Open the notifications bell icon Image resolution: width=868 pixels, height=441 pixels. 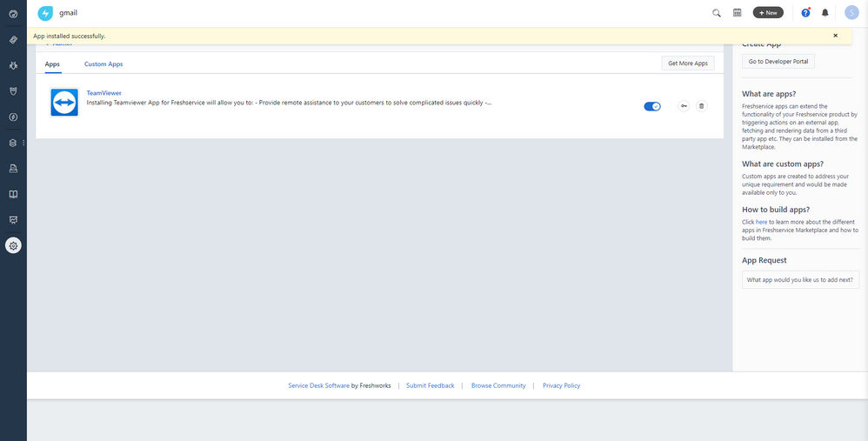(825, 13)
